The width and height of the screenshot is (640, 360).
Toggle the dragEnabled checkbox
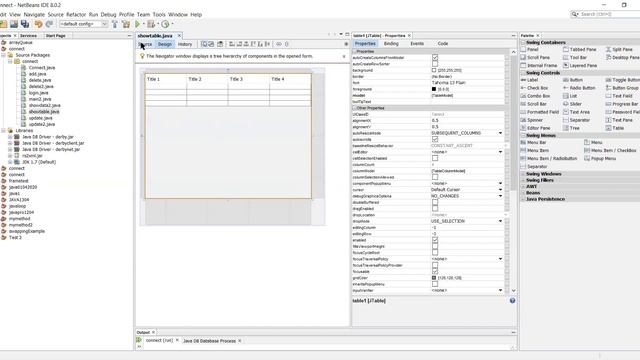(x=435, y=209)
